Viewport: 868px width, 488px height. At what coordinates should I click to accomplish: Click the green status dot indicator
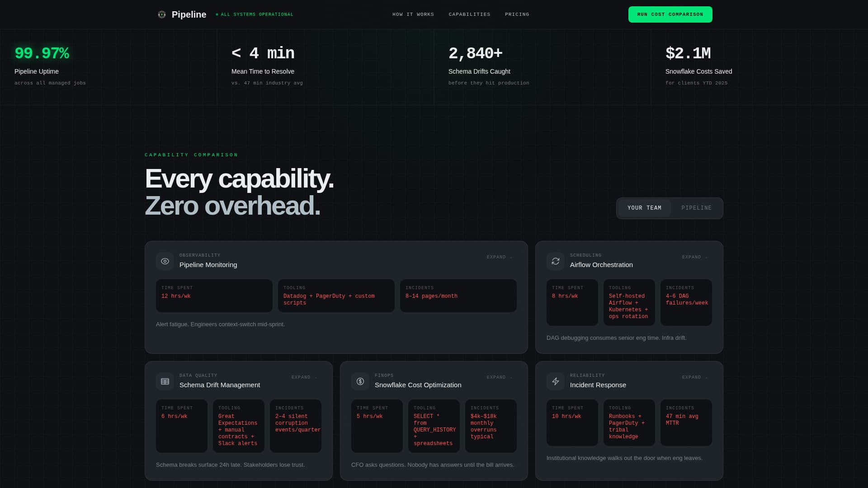coord(217,14)
